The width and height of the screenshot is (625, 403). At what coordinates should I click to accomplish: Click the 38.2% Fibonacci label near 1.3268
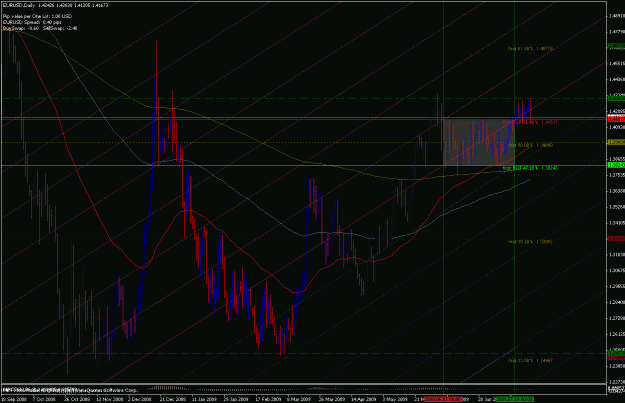[531, 242]
